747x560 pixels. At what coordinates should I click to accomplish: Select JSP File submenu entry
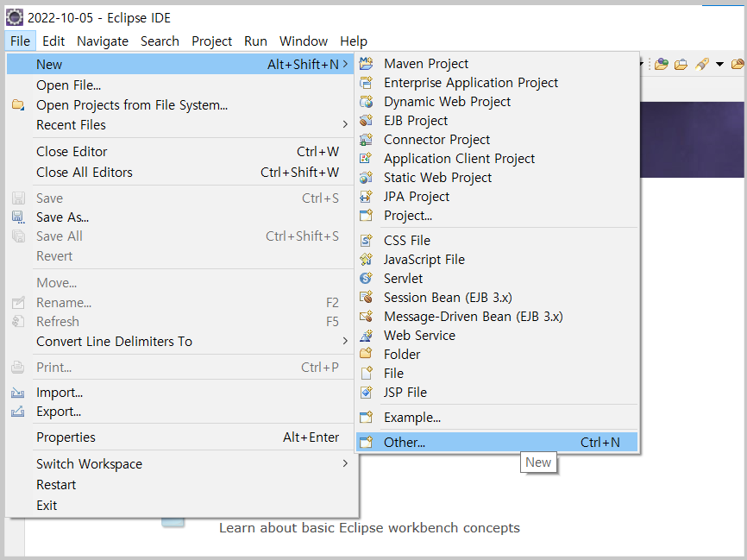pyautogui.click(x=497, y=393)
